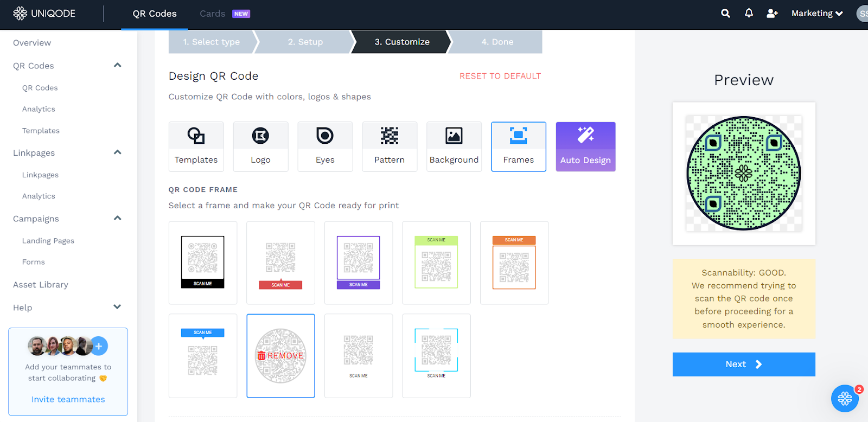The image size is (868, 422).
Task: Expand the Marketing workspace dropdown
Action: coord(817,14)
